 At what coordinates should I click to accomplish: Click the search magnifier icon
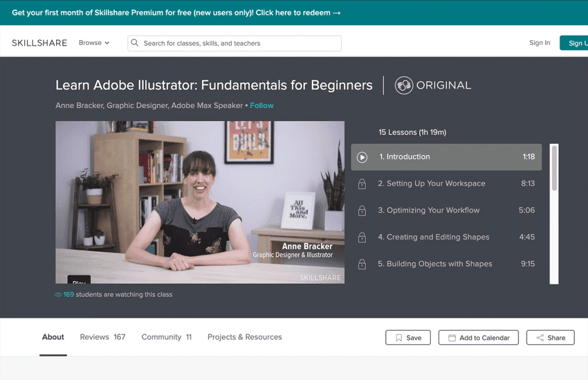tap(135, 43)
